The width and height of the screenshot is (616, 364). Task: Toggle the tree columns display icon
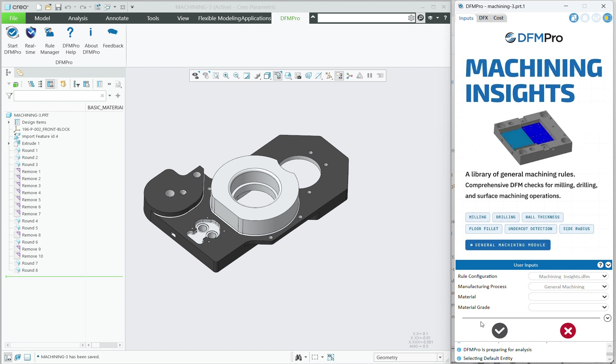point(50,84)
